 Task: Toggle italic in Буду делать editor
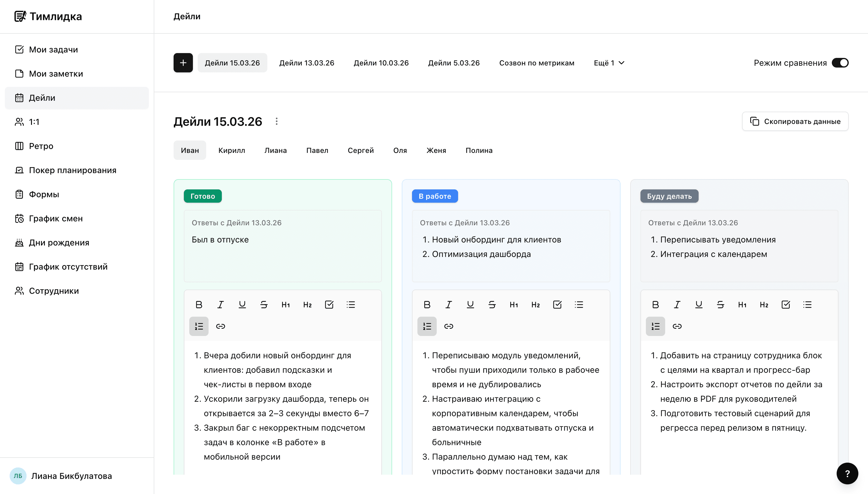pos(677,305)
